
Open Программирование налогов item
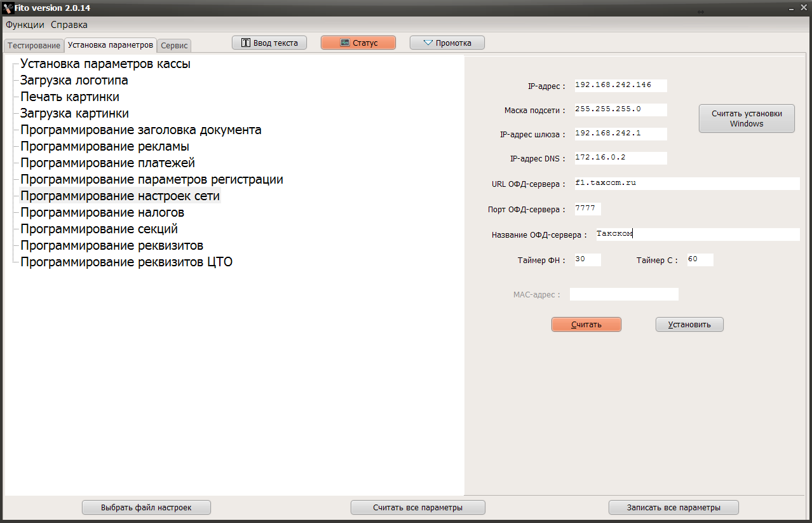coord(102,212)
